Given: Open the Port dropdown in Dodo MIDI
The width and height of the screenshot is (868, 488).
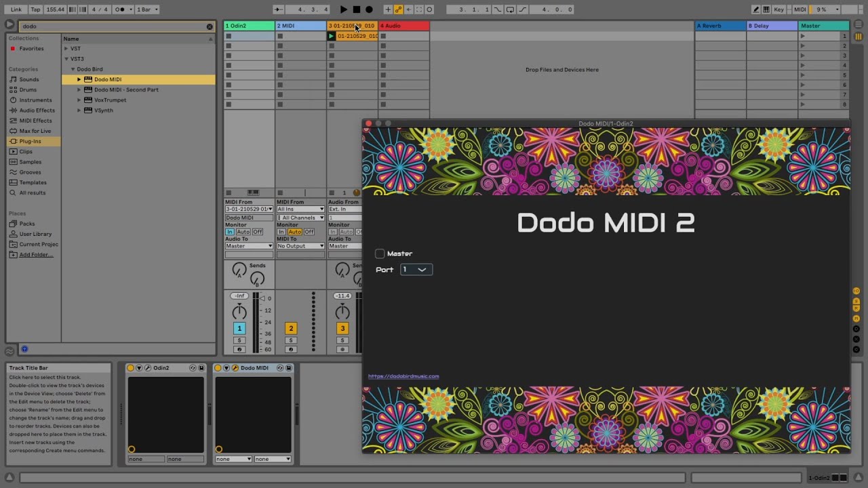Looking at the screenshot, I should coord(416,270).
